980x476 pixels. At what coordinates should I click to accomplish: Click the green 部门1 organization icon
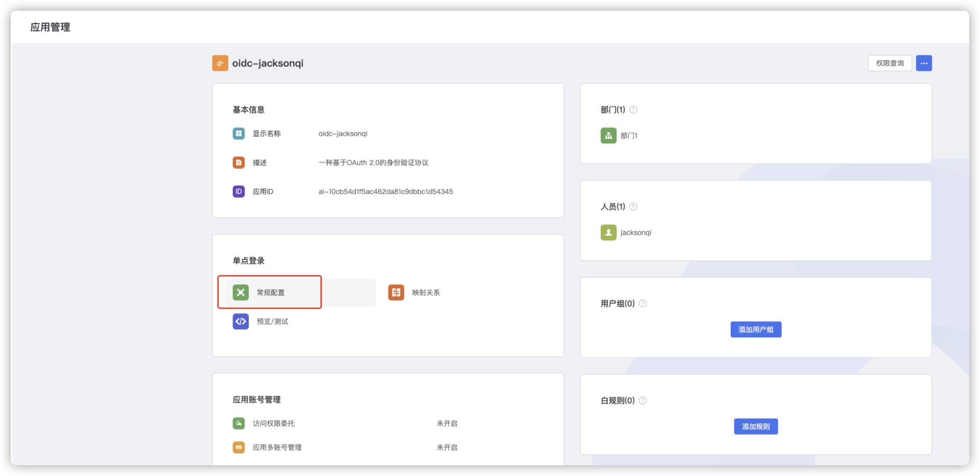pyautogui.click(x=608, y=135)
